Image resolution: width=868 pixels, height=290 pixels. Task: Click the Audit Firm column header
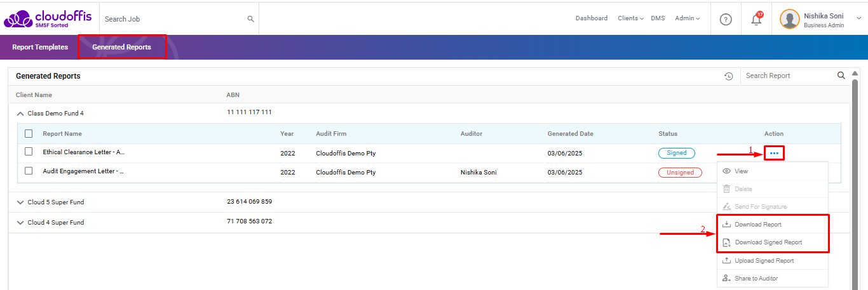(x=331, y=134)
